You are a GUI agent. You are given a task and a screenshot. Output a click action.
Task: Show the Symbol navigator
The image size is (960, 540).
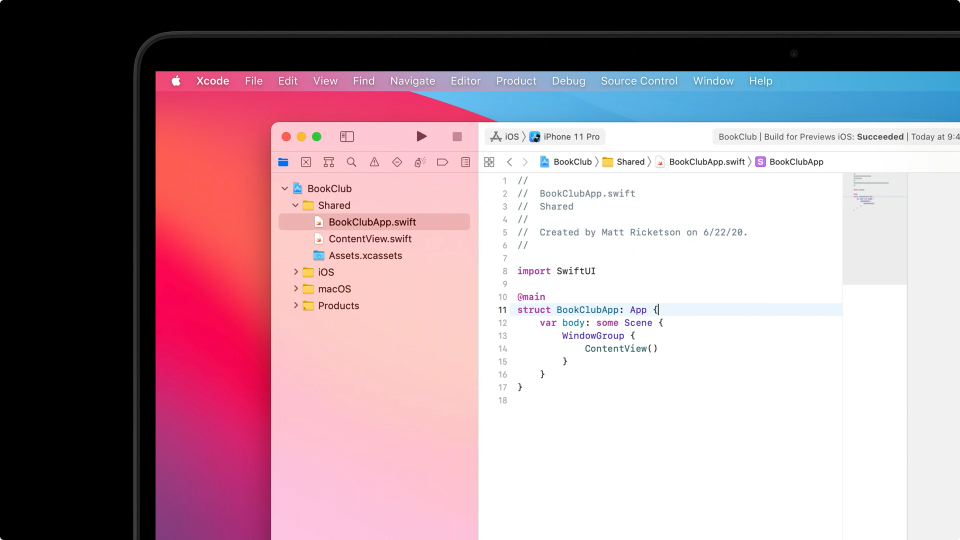(329, 162)
